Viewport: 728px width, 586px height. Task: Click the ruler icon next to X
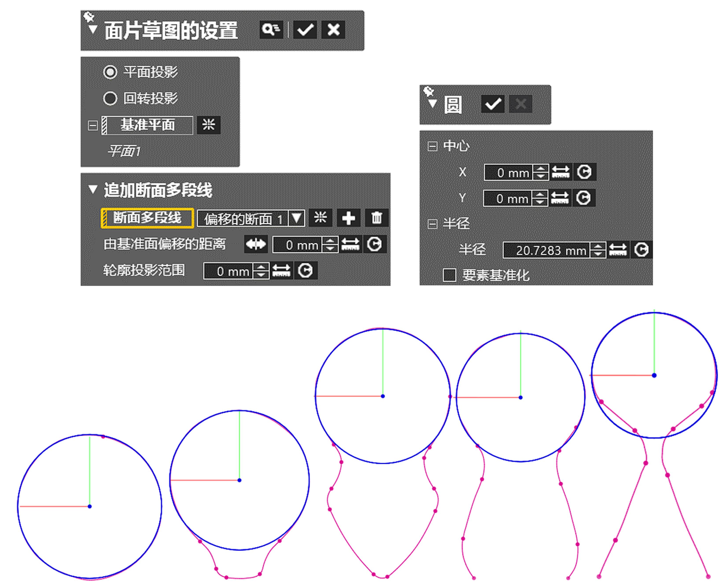pyautogui.click(x=560, y=172)
